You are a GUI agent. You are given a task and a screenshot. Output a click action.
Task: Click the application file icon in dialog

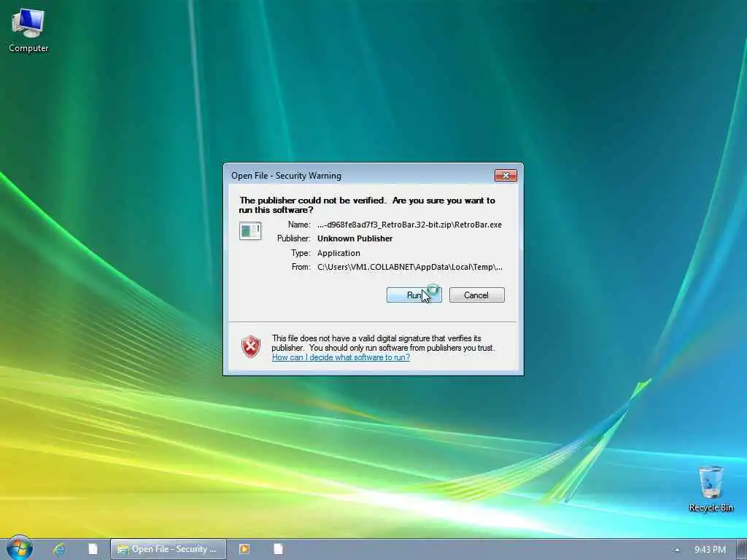pos(250,231)
